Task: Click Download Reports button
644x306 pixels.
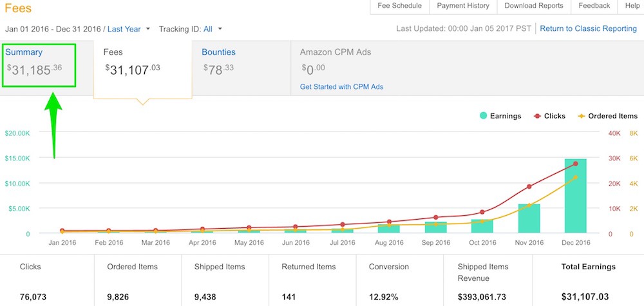Action: 534,6
